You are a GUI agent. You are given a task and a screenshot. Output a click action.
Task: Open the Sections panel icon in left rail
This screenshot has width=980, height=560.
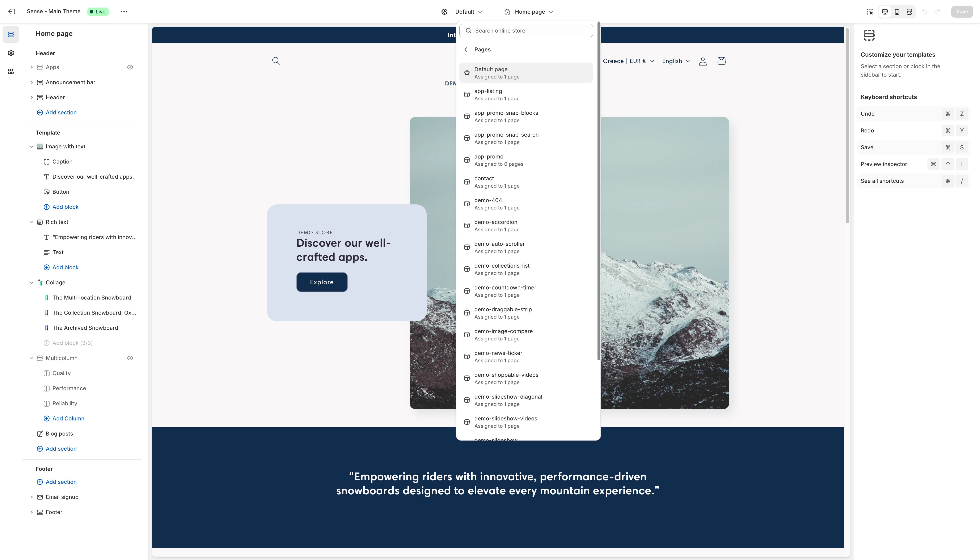11,35
